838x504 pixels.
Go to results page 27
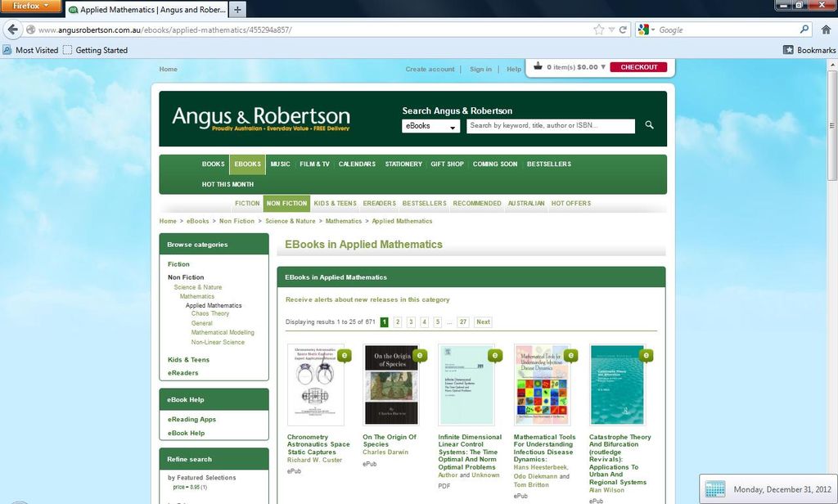tap(463, 322)
